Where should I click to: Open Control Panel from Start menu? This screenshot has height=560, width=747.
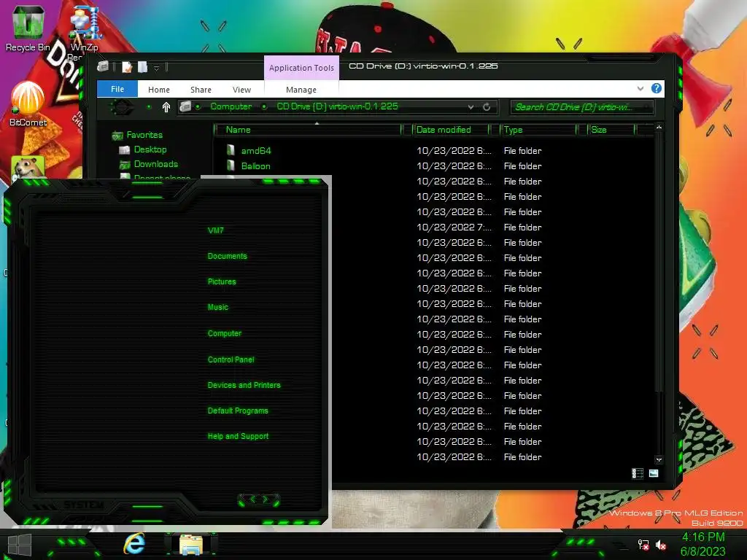click(231, 359)
